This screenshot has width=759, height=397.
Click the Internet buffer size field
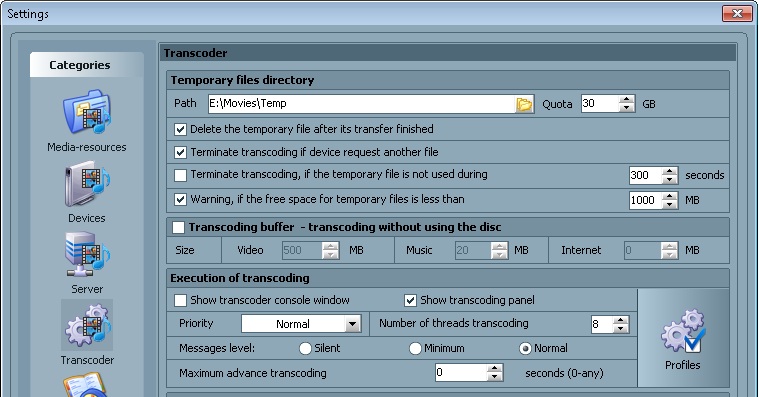point(643,250)
